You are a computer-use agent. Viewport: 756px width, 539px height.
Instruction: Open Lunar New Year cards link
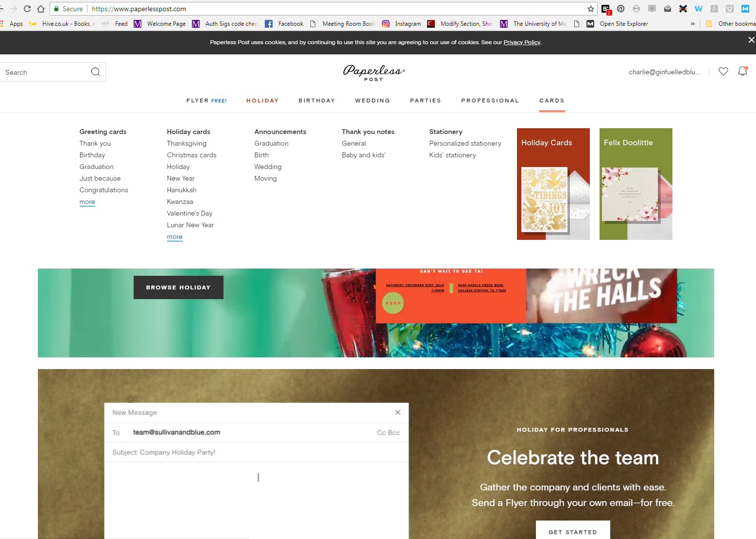(x=190, y=225)
